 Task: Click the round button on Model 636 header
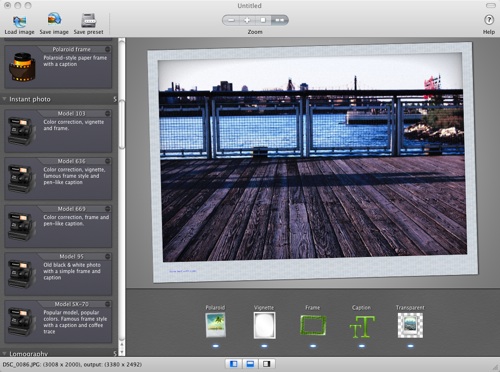pyautogui.click(x=108, y=161)
